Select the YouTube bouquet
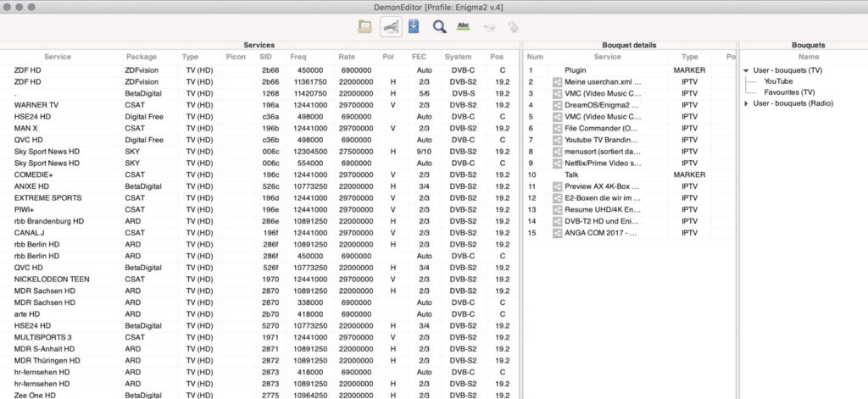The height and width of the screenshot is (399, 868). click(778, 81)
